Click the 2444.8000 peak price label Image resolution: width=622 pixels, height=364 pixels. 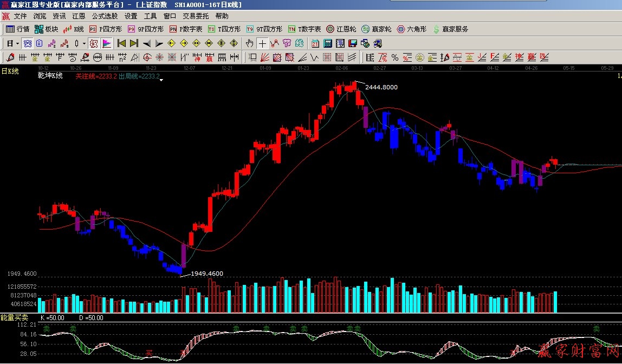381,87
